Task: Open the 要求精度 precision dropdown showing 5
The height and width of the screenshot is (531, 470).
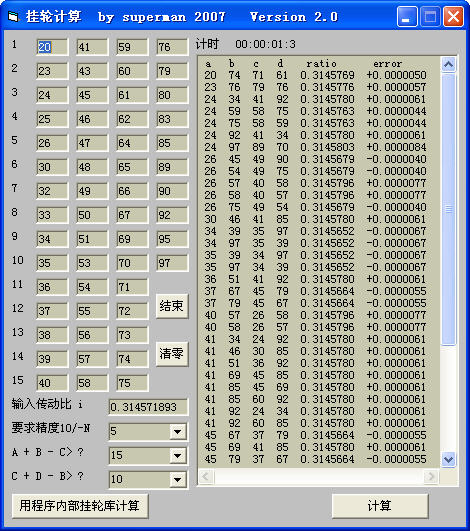Action: click(177, 431)
